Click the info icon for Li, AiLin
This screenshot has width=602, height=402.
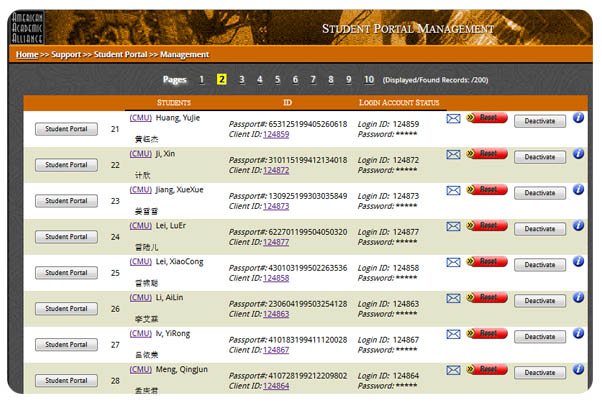tap(578, 297)
